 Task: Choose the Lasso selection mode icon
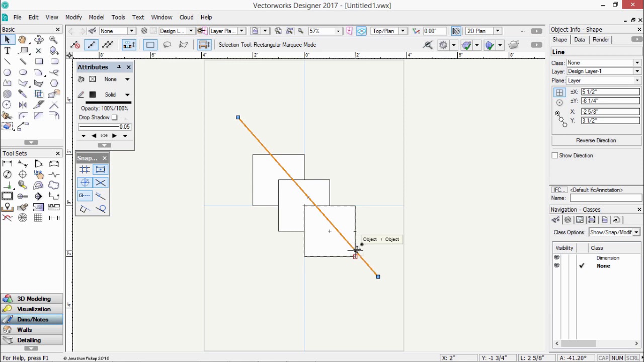(167, 45)
